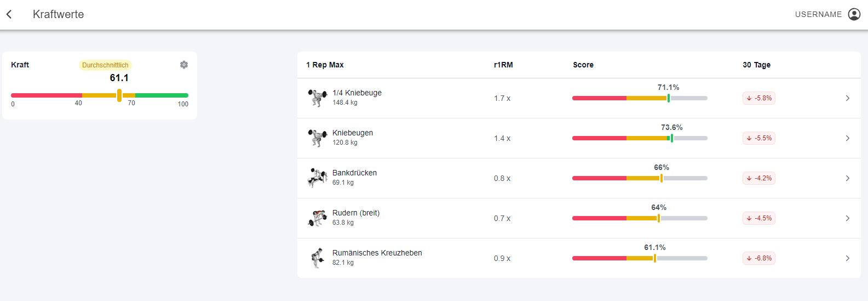Image resolution: width=868 pixels, height=301 pixels.
Task: Click the 30 Tage column header
Action: [756, 65]
